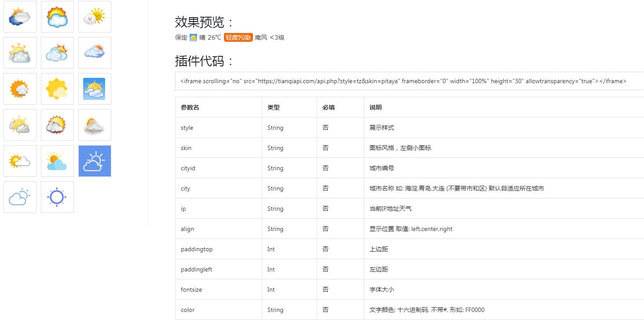This screenshot has height=326, width=644.
Task: Pick realistic fluffy cloud covering sun icon
Action: tap(95, 125)
